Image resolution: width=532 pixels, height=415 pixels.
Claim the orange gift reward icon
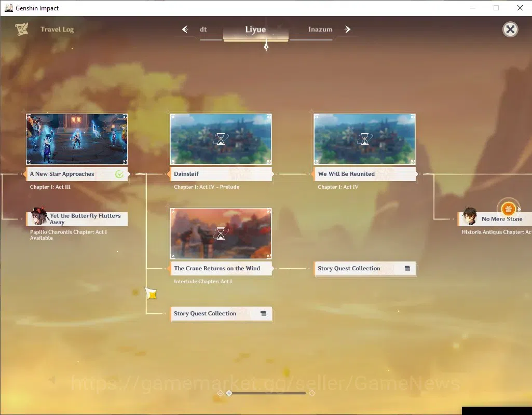(x=508, y=209)
